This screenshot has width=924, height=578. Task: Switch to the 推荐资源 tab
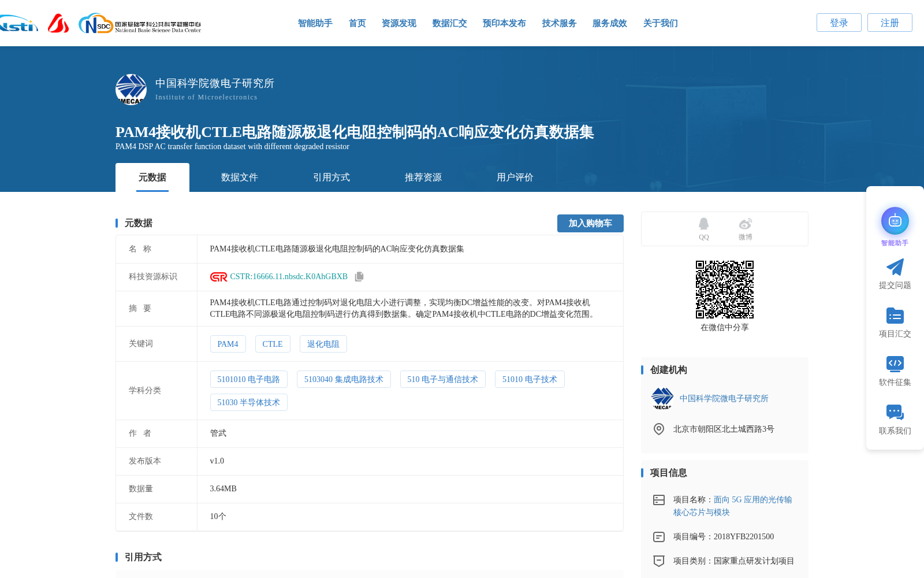(x=423, y=177)
